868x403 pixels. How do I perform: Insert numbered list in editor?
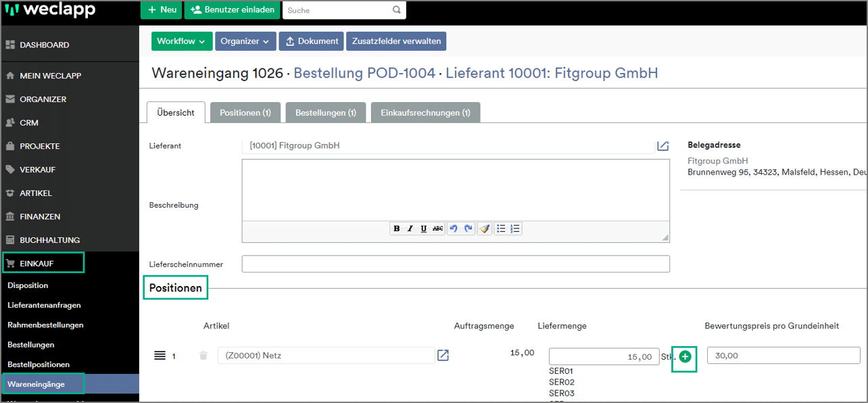[515, 229]
